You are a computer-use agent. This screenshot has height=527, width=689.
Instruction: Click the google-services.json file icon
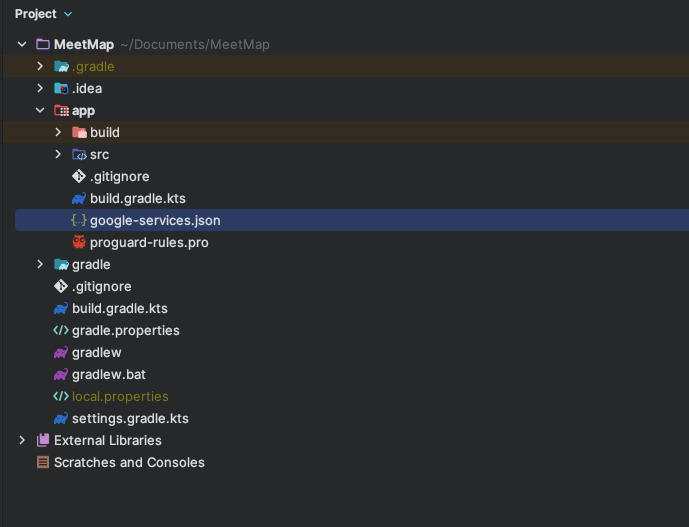pyautogui.click(x=79, y=220)
